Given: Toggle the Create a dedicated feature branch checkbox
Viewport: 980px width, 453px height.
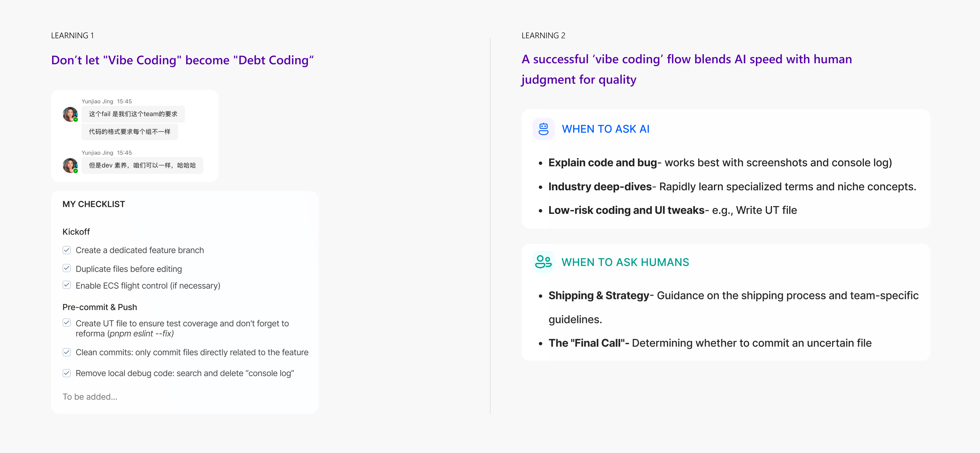Looking at the screenshot, I should point(67,250).
